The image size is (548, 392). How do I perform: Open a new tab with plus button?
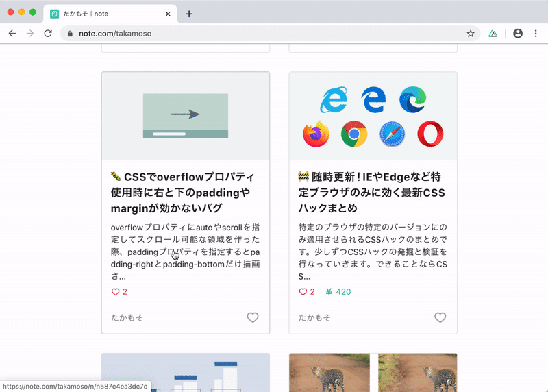[189, 14]
